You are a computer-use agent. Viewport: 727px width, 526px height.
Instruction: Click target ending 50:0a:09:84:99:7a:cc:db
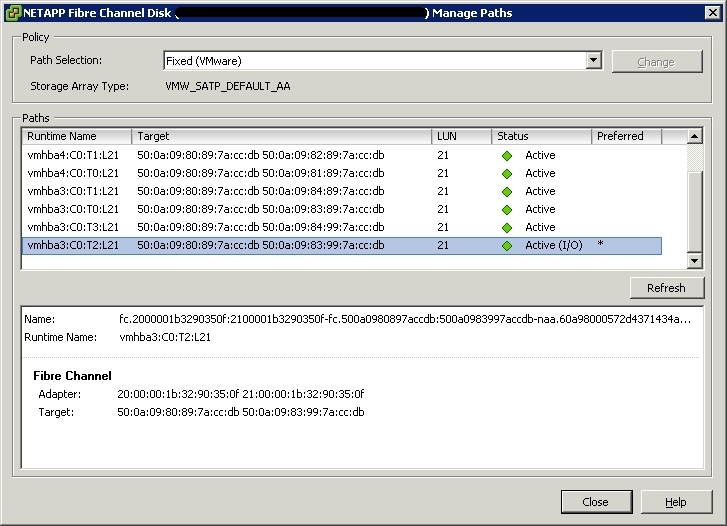[323, 227]
